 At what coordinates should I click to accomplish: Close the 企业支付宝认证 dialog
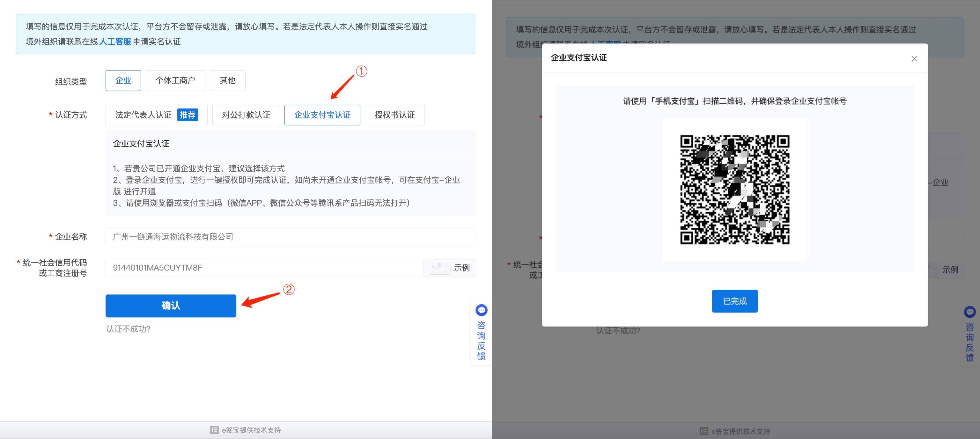point(914,59)
